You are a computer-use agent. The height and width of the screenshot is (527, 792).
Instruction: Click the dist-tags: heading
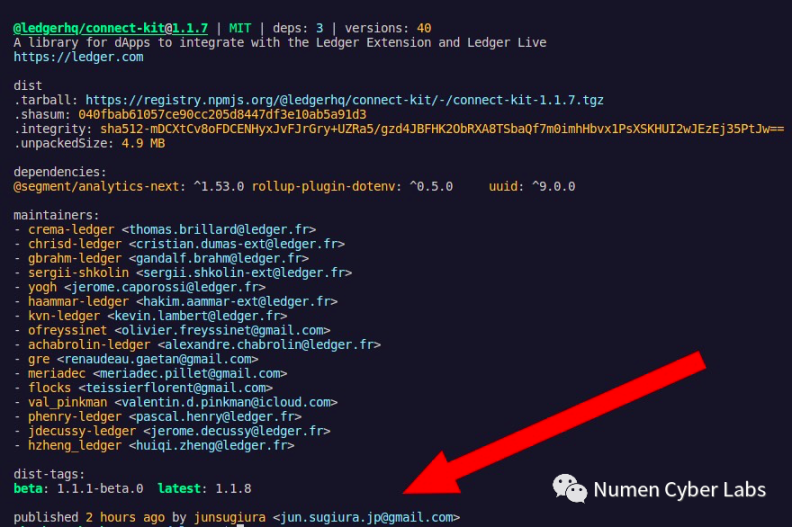pyautogui.click(x=50, y=474)
